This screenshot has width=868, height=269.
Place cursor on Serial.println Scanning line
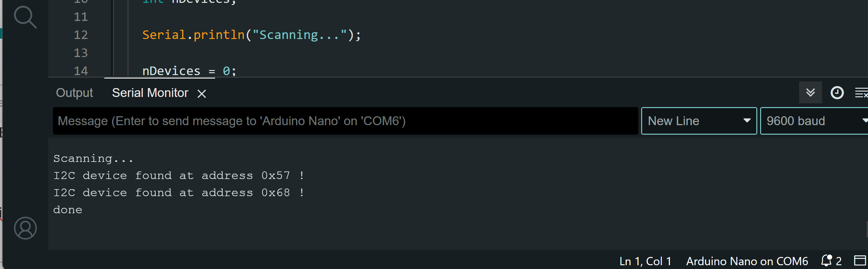(251, 35)
